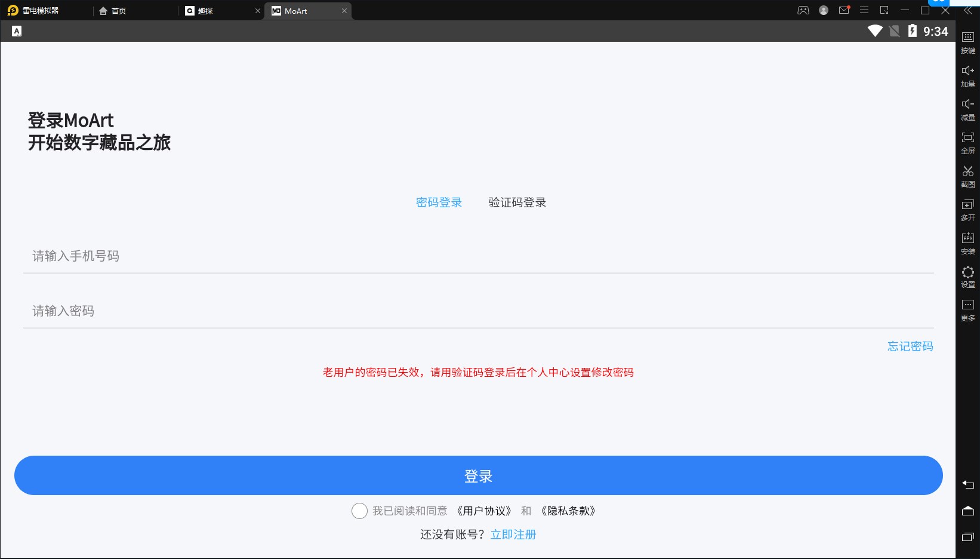Image resolution: width=980 pixels, height=559 pixels.
Task: Open the 《隐私条款》 link
Action: point(568,511)
